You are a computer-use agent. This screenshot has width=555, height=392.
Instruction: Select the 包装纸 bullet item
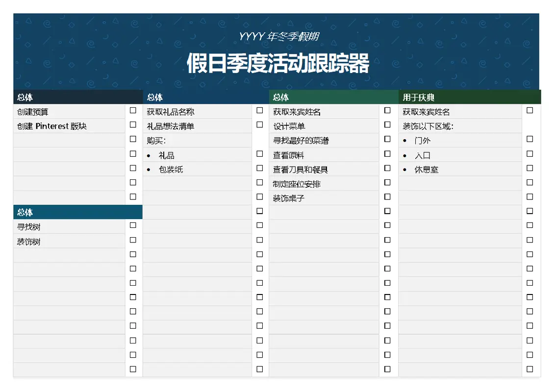(x=198, y=170)
